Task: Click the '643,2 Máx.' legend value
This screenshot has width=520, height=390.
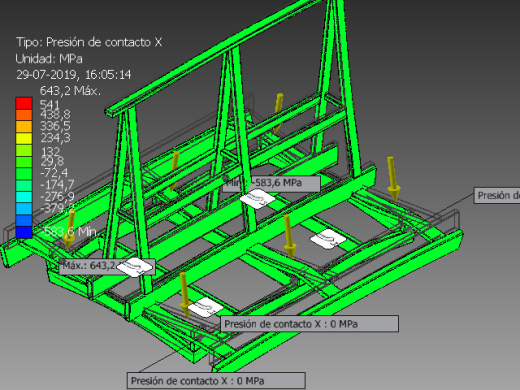Action: pyautogui.click(x=70, y=91)
